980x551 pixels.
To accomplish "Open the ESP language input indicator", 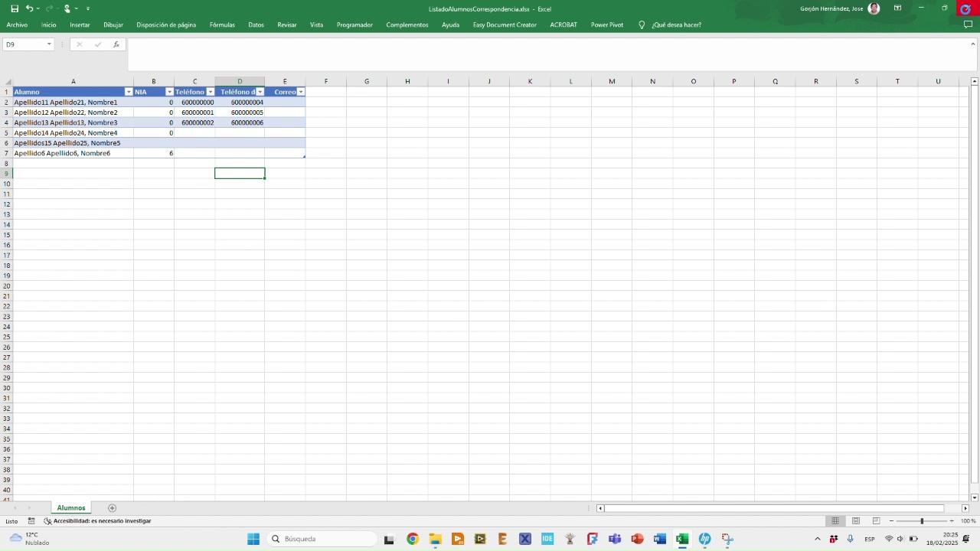I will (x=870, y=539).
